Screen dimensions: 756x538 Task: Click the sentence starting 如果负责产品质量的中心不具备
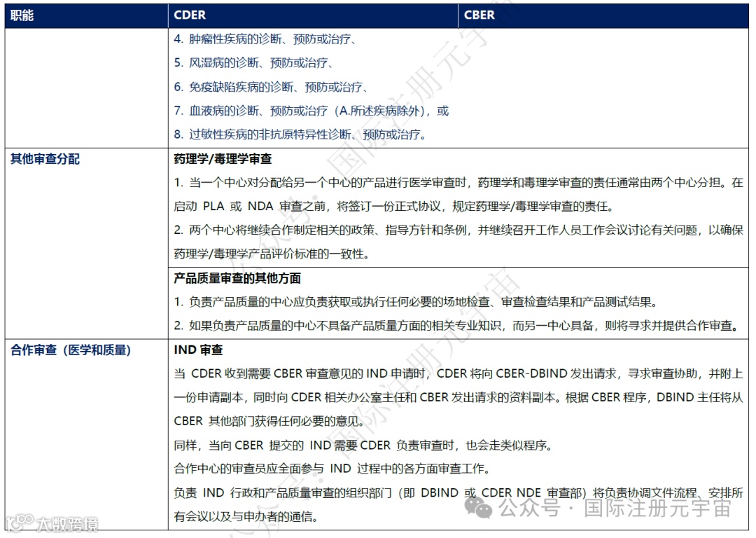[x=456, y=326]
